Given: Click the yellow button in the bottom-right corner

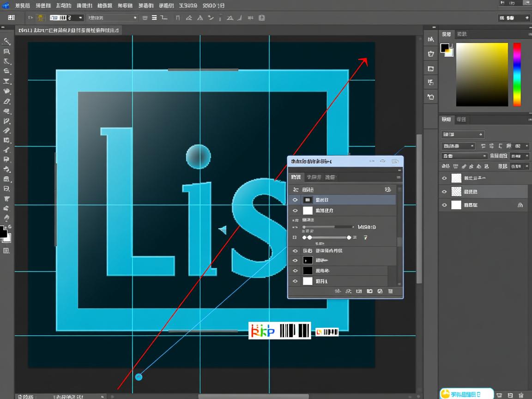Looking at the screenshot, I should (466, 394).
